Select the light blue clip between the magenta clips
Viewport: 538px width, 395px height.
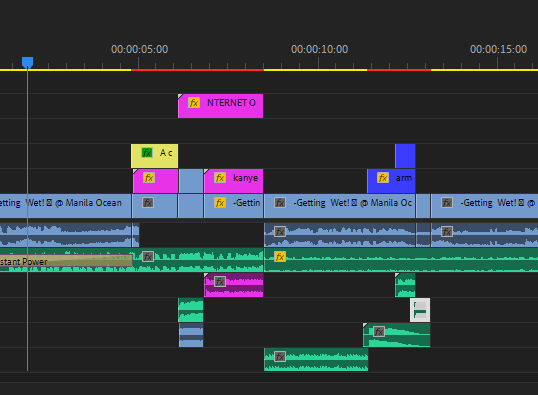click(x=191, y=181)
